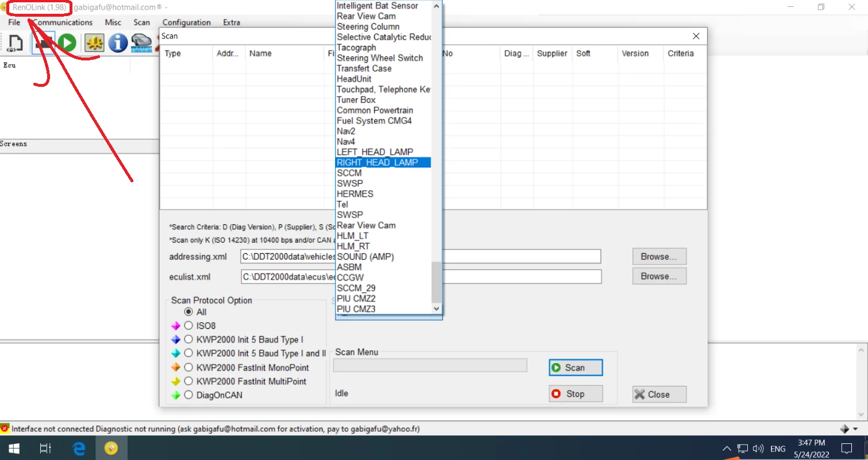Click Browse for addressing.xml
The image size is (868, 460).
(659, 256)
